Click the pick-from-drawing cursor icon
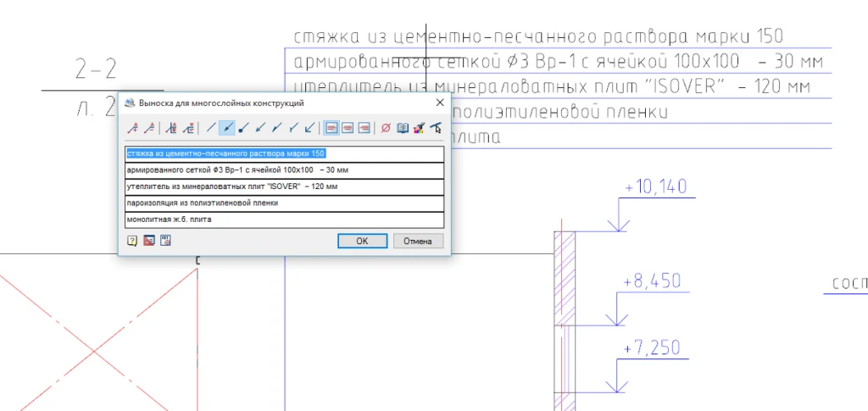868x411 pixels. click(x=436, y=128)
